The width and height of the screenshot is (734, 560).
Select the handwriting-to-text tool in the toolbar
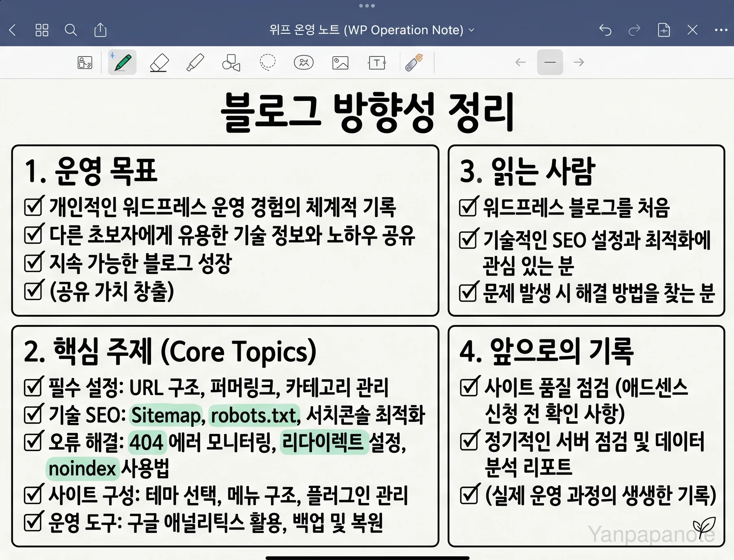(x=85, y=63)
